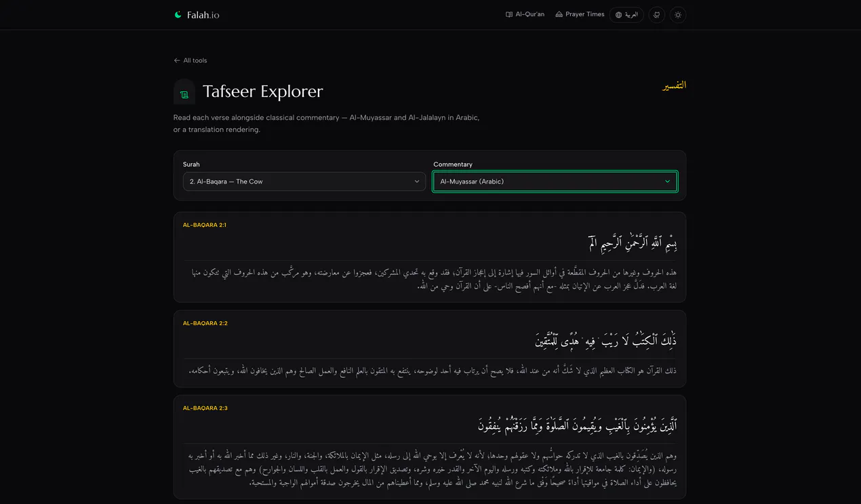Click the AL-BAQARA 2:1 verse label
Screen dimensions: 861x504
pyautogui.click(x=205, y=225)
